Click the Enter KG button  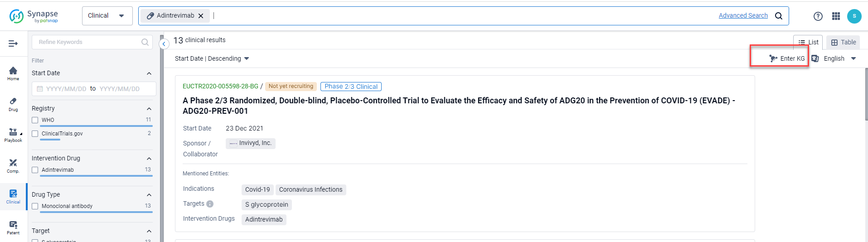787,58
